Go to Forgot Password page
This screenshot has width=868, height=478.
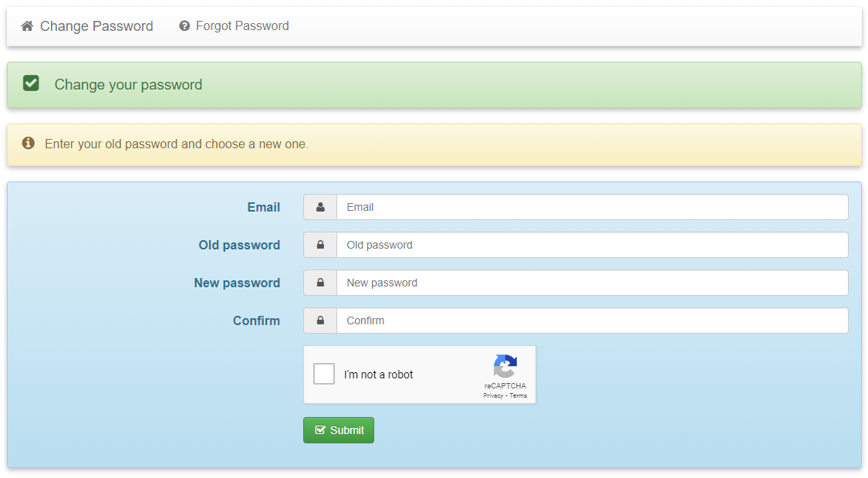tap(241, 26)
